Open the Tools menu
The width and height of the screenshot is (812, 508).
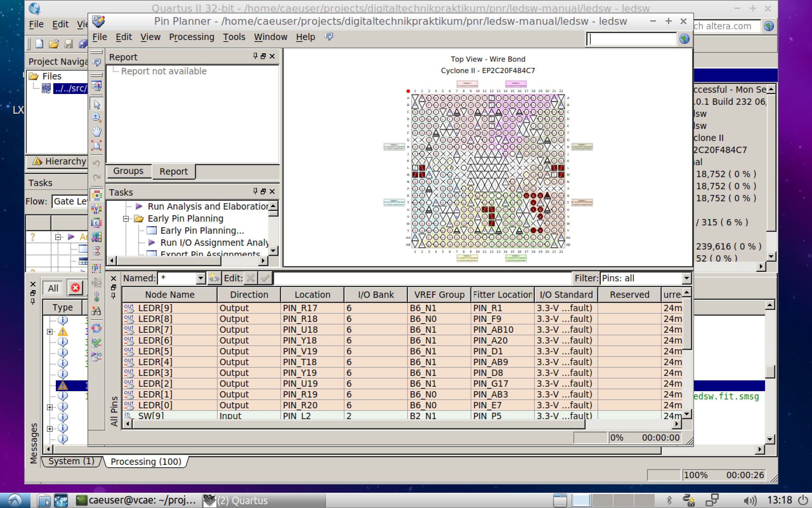(x=234, y=37)
